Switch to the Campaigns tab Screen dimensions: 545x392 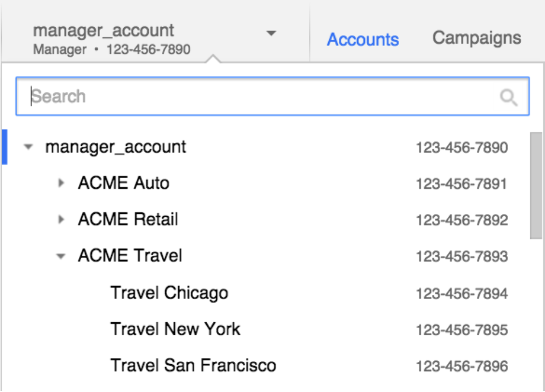tap(476, 38)
